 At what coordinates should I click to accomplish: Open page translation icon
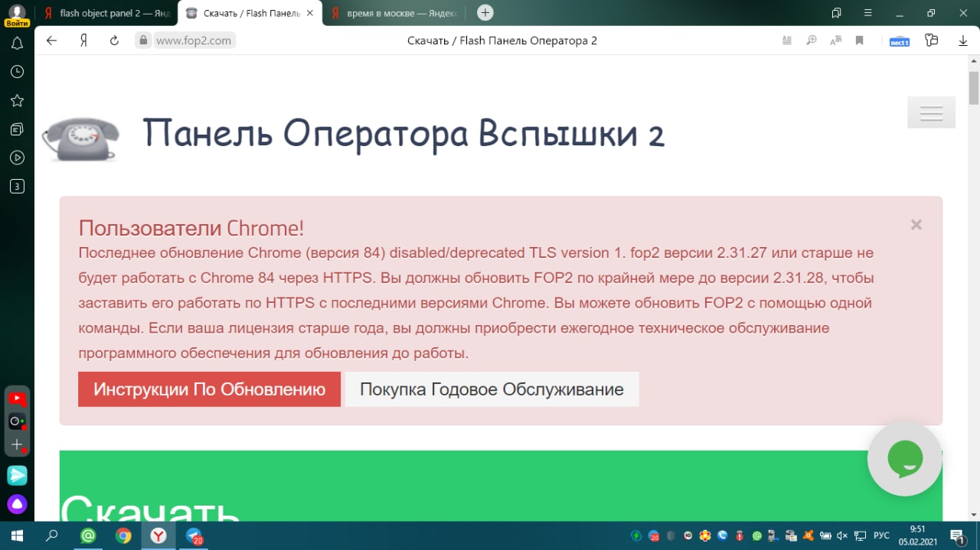pos(835,41)
